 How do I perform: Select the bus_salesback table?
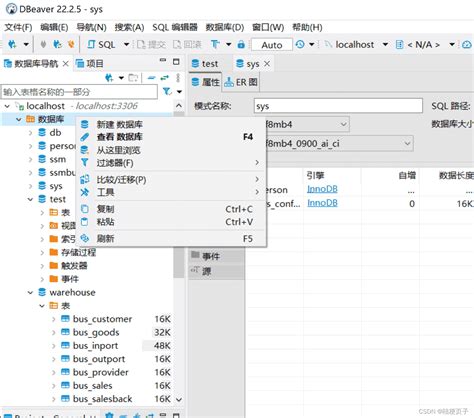102,399
